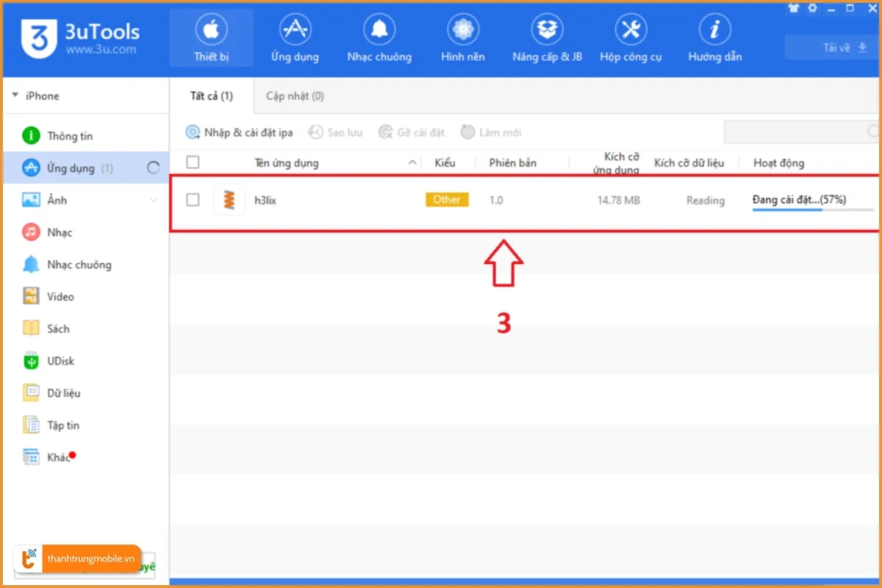This screenshot has height=588, width=882.
Task: Check the h3lix app row checkbox
Action: [193, 199]
